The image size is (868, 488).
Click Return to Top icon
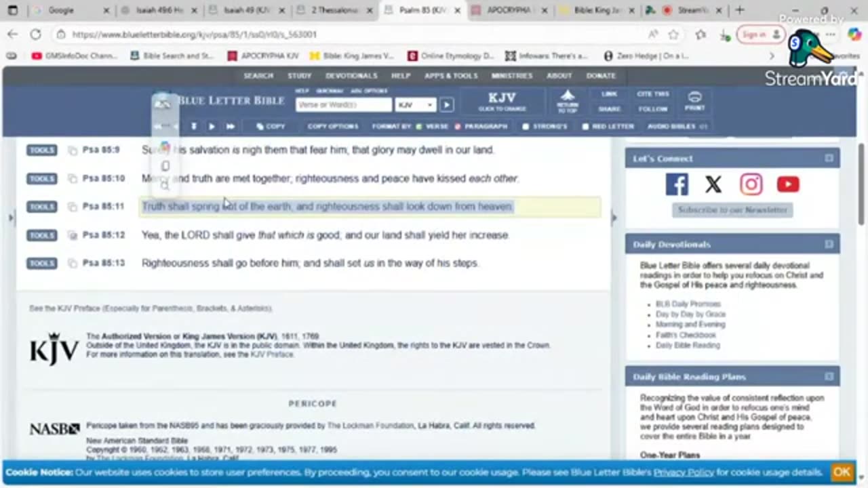(x=568, y=101)
